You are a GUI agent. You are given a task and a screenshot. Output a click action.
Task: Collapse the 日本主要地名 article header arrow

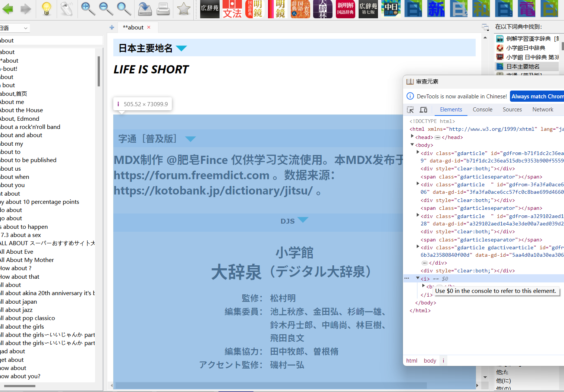tap(182, 48)
